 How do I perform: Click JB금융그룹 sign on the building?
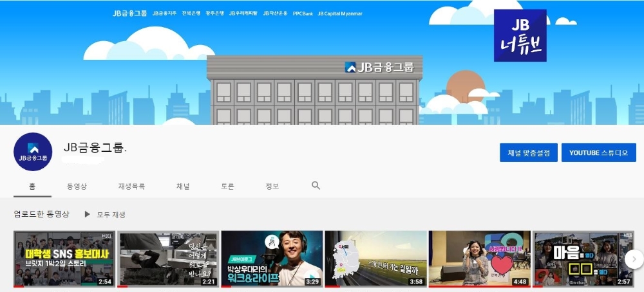(379, 68)
